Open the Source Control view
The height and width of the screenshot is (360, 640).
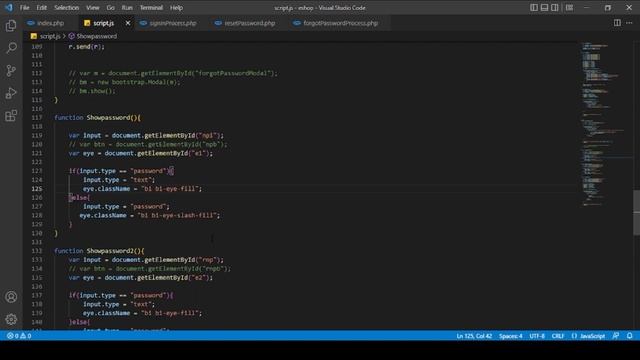[11, 71]
